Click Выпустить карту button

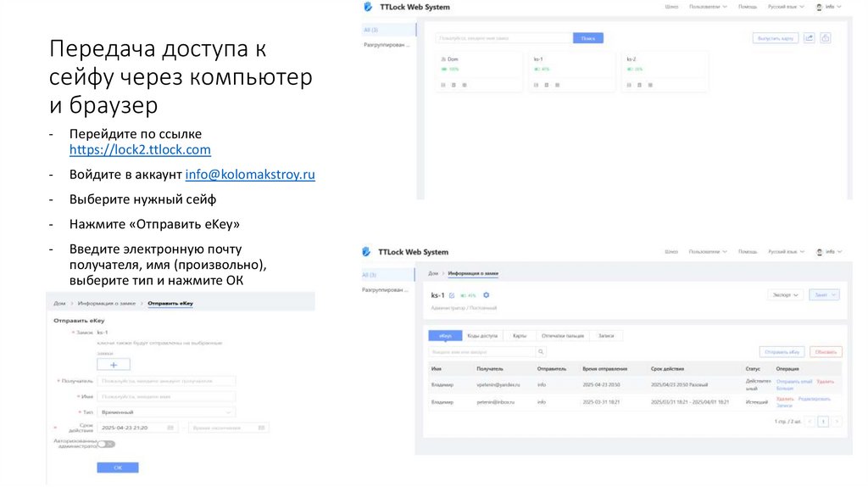click(775, 38)
